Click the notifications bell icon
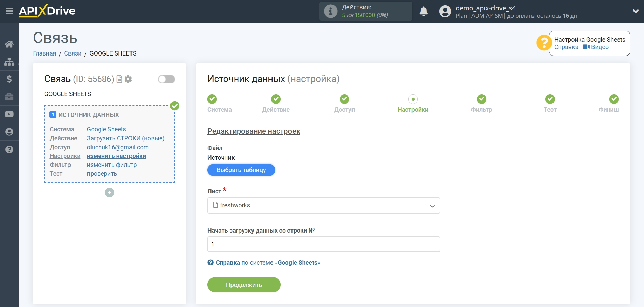Image resolution: width=644 pixels, height=307 pixels. point(423,12)
